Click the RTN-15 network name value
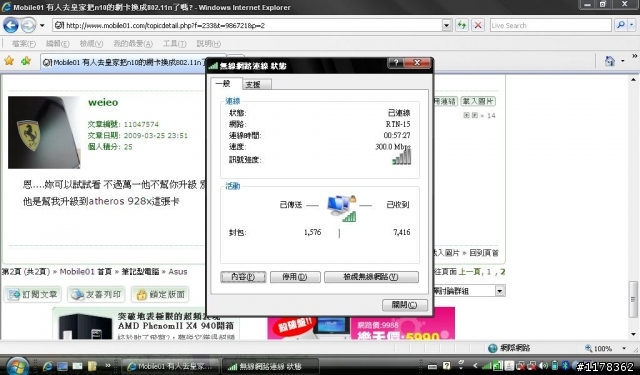This screenshot has width=640, height=375. [x=398, y=124]
